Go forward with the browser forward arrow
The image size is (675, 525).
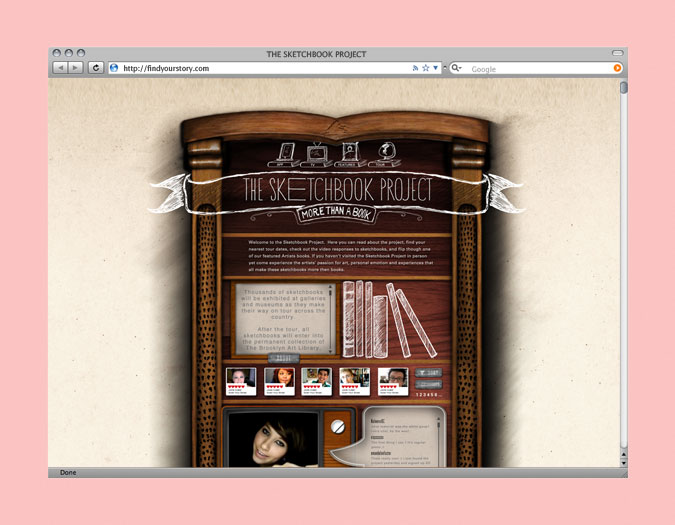76,68
